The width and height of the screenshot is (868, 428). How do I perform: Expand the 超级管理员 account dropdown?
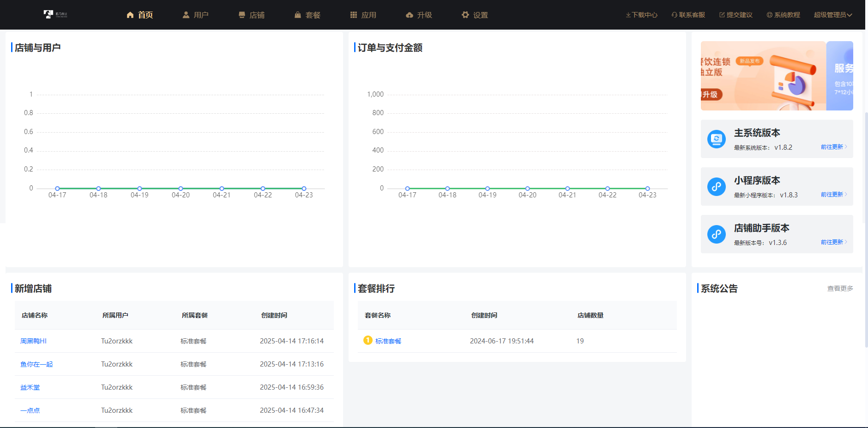[x=832, y=15]
